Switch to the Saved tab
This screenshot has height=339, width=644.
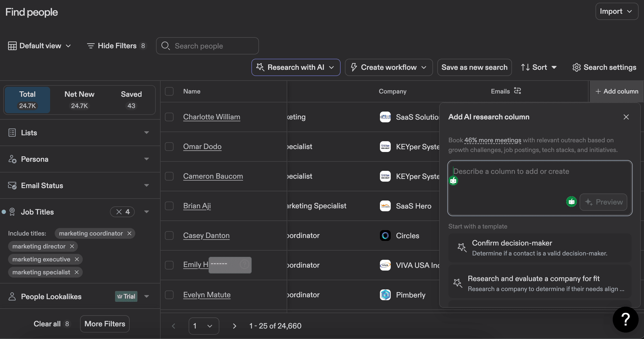tap(131, 99)
